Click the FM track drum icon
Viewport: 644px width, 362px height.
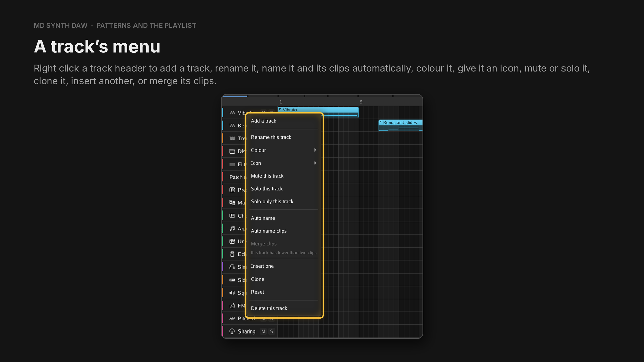232,306
